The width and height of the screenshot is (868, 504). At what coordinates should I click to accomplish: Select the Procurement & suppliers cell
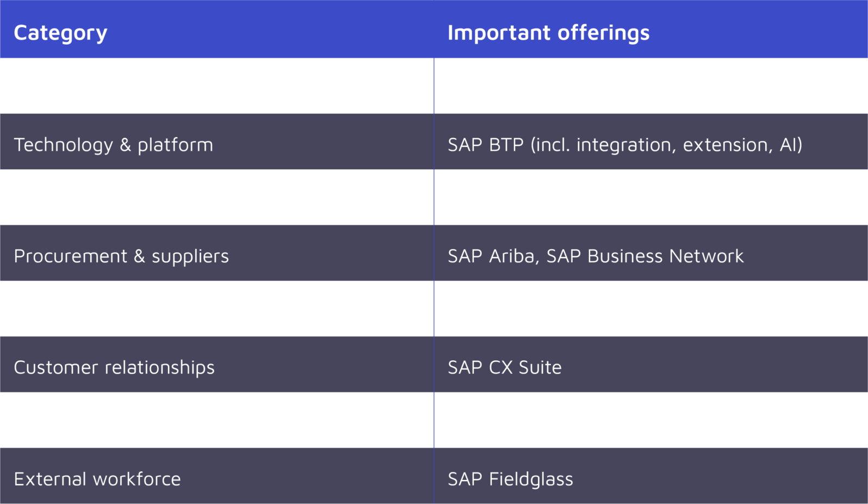pyautogui.click(x=121, y=256)
